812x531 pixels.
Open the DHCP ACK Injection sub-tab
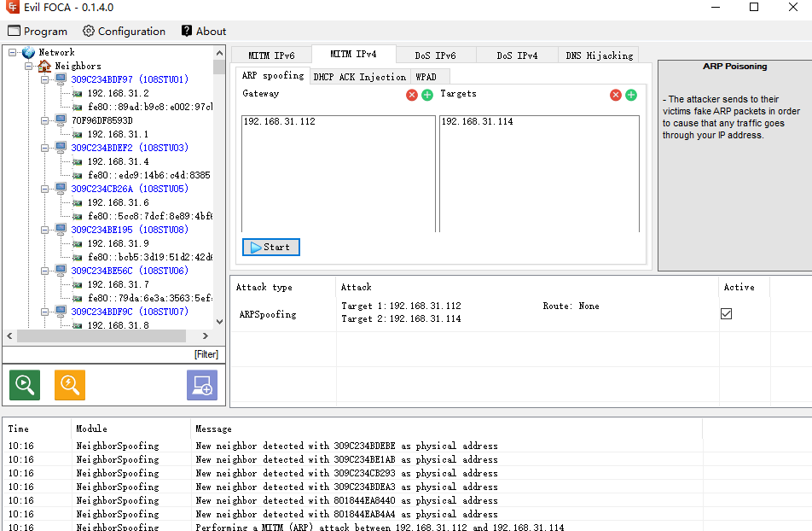360,77
